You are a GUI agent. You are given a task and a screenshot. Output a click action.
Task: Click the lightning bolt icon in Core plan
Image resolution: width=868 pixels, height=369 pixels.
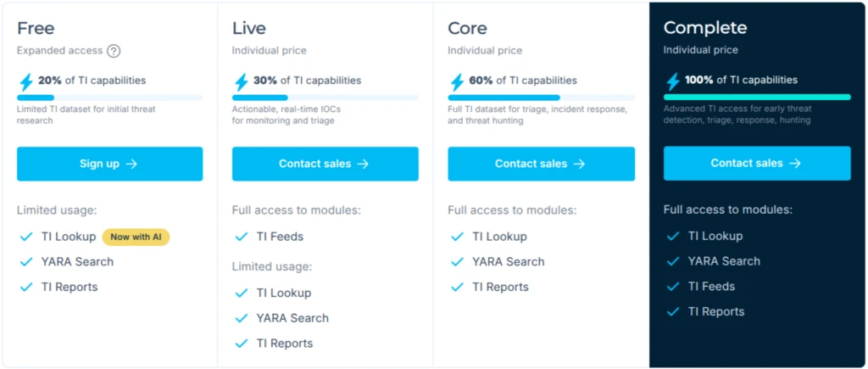(457, 81)
